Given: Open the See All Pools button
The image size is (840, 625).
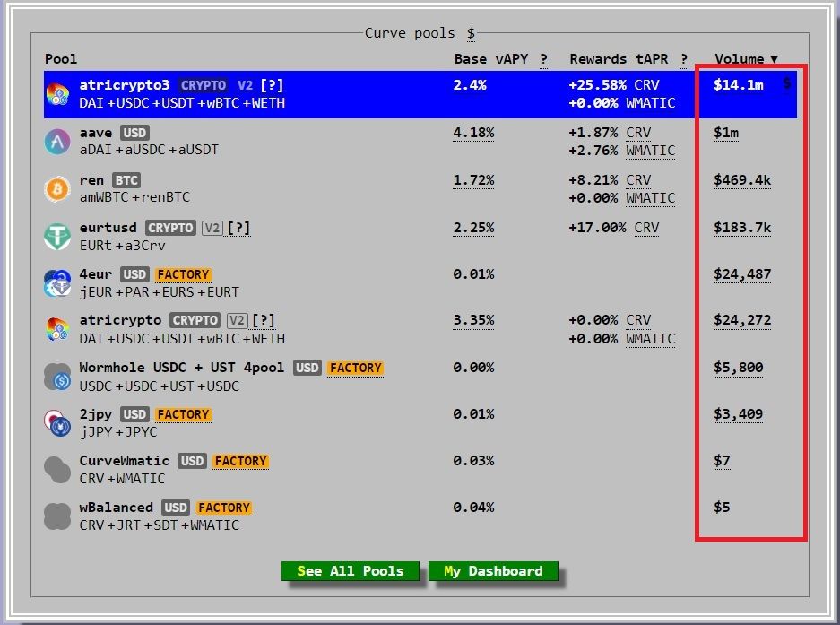Looking at the screenshot, I should click(x=351, y=571).
